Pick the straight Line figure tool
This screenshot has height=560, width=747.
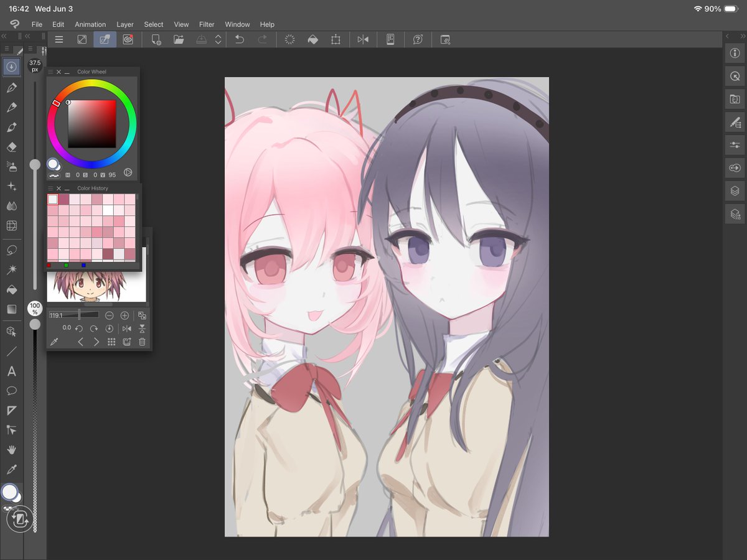[11, 352]
